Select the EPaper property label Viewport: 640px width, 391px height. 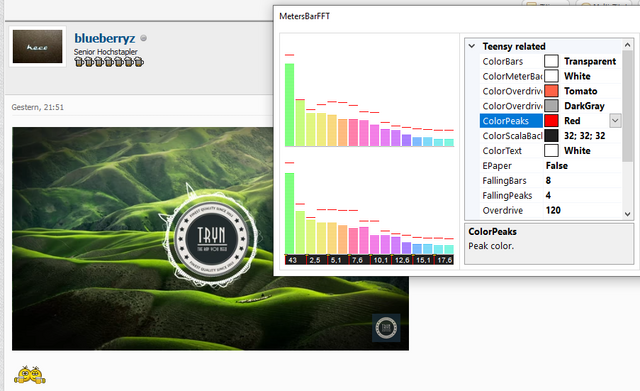point(497,166)
